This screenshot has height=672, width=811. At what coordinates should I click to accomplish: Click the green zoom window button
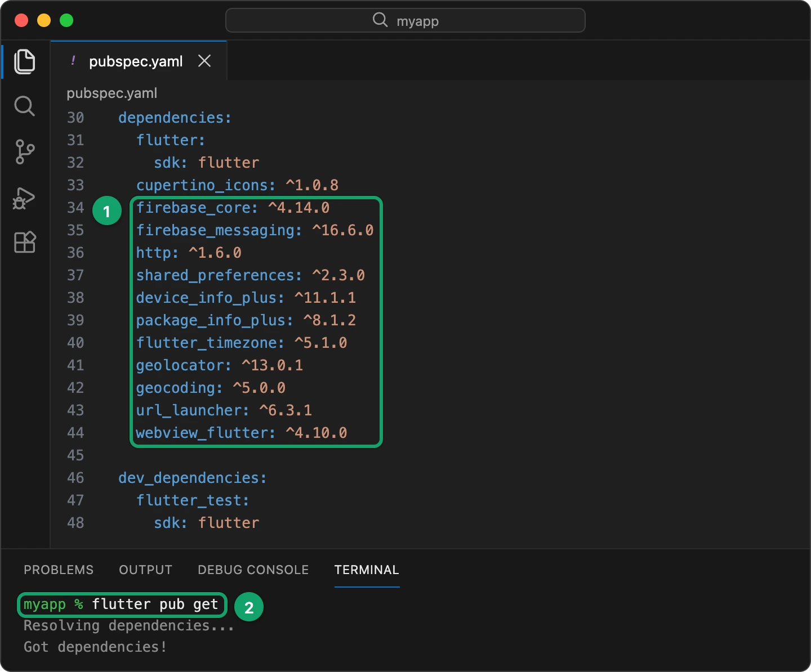click(x=66, y=20)
